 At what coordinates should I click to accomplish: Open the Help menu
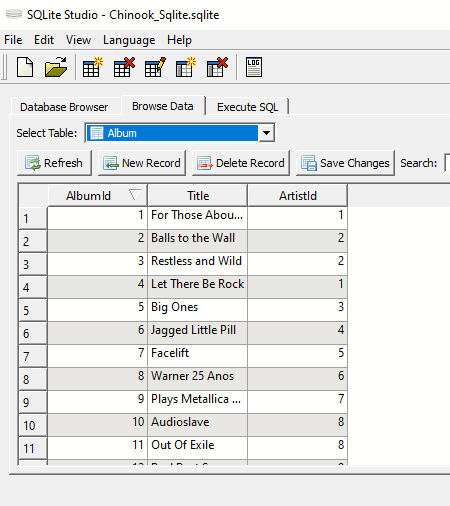179,40
